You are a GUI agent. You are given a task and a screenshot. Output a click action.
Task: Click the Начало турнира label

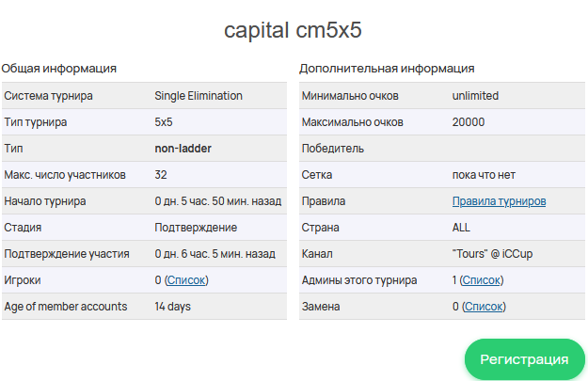[45, 201]
